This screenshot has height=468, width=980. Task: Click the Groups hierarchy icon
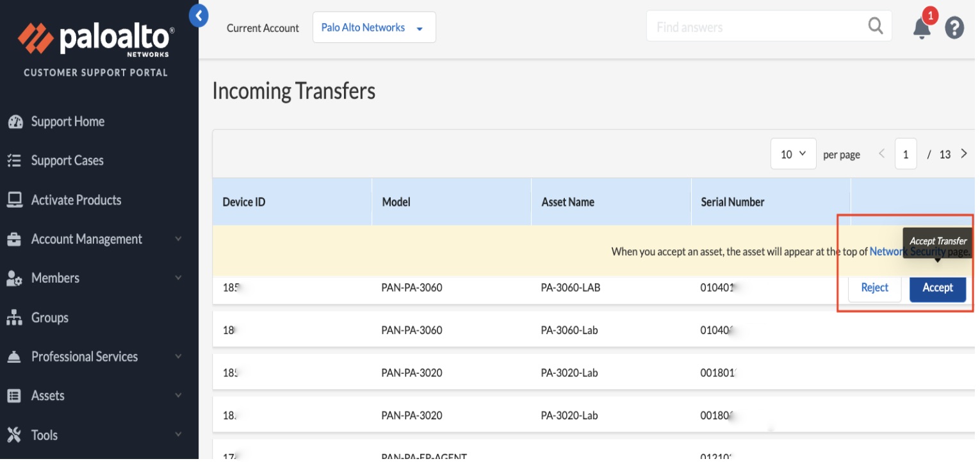(x=14, y=318)
